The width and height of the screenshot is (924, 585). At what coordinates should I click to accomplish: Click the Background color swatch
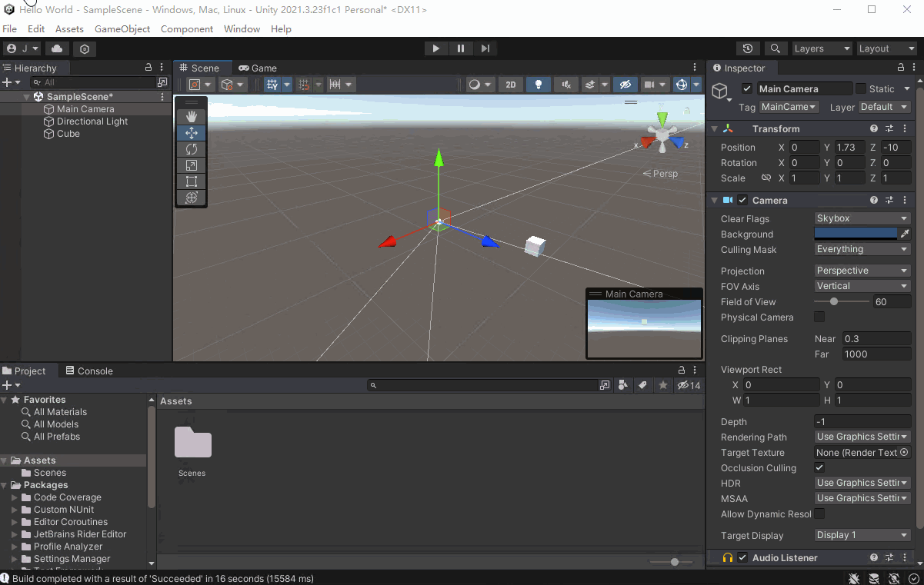[856, 234]
